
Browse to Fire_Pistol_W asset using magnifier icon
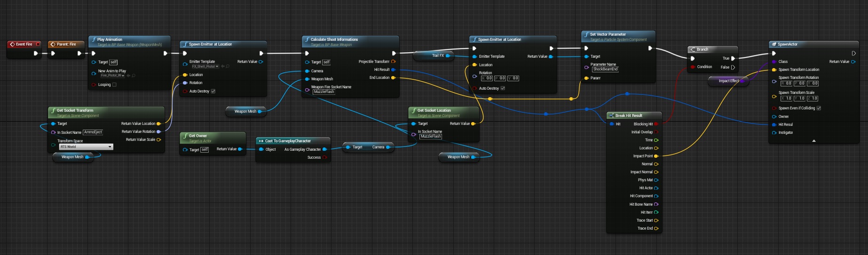134,75
